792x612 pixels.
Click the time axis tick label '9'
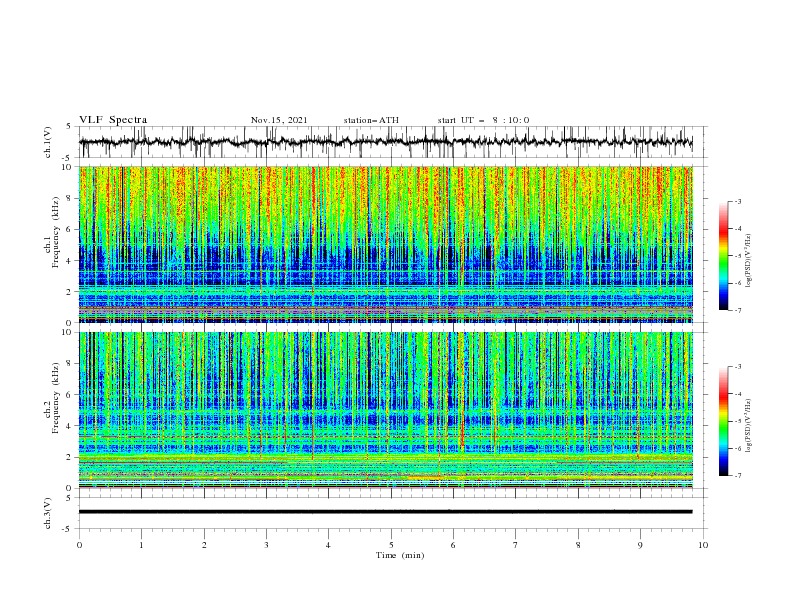pyautogui.click(x=640, y=545)
